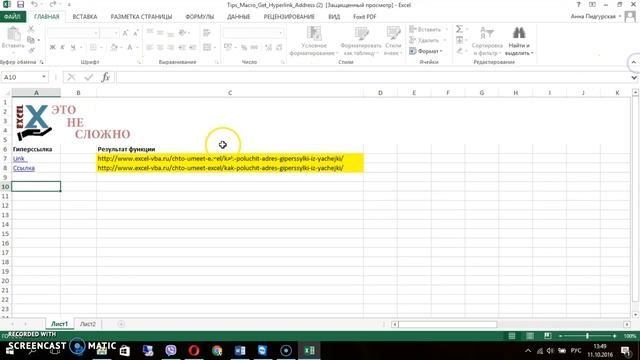This screenshot has width=640, height=360.
Task: Open Conditional Formatting (Условное форматирование)
Action: tap(313, 41)
